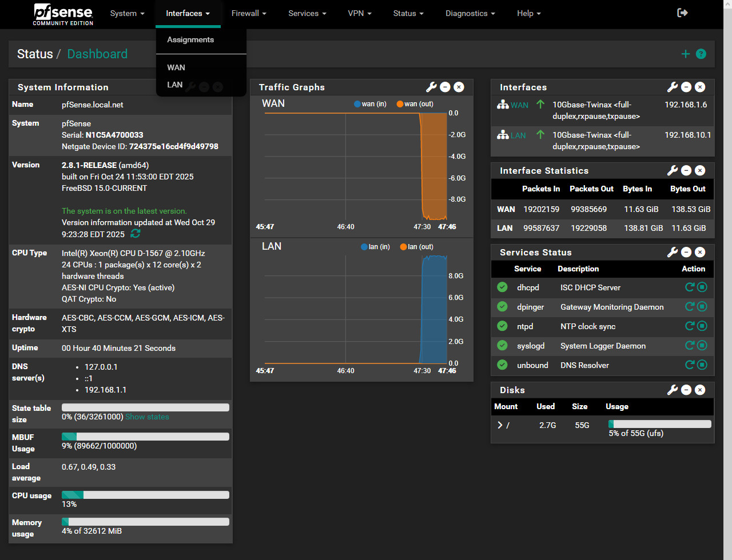Open settings wrench on Disks widget
Image resolution: width=732 pixels, height=560 pixels.
673,390
